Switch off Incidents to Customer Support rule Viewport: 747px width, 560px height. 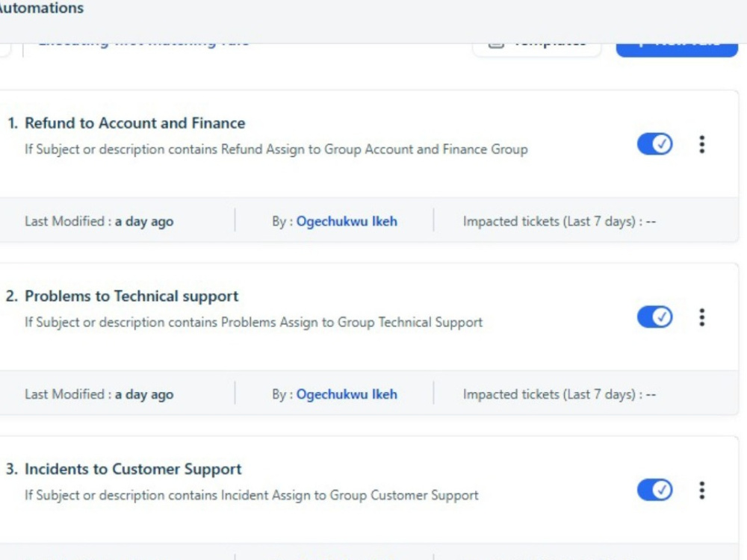pyautogui.click(x=654, y=490)
